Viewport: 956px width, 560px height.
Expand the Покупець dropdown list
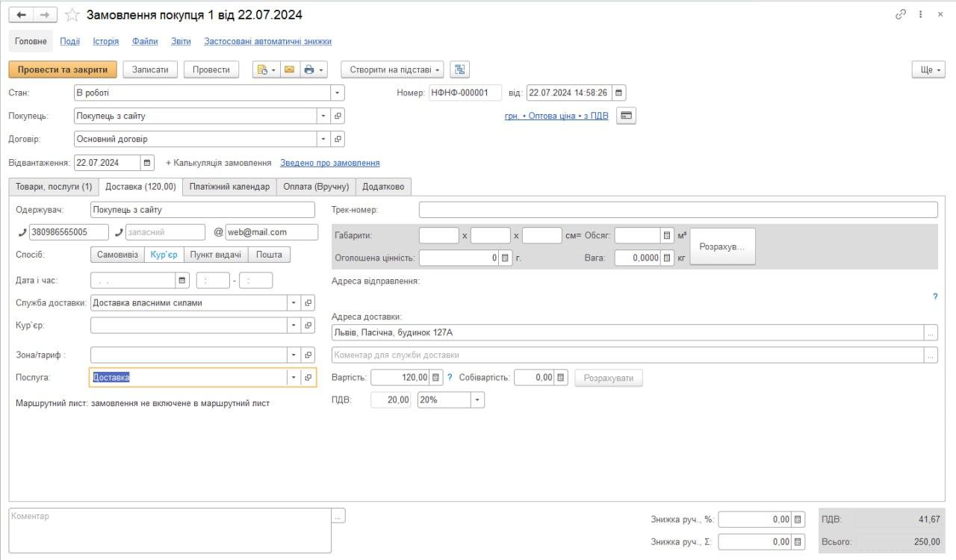[x=323, y=116]
